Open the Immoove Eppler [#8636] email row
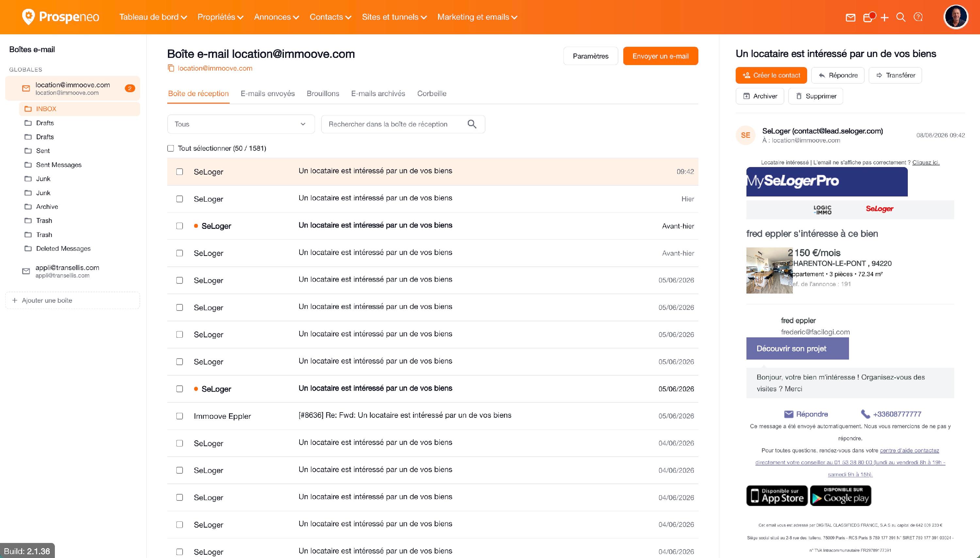Screen dimensions: 980x558 [433, 416]
